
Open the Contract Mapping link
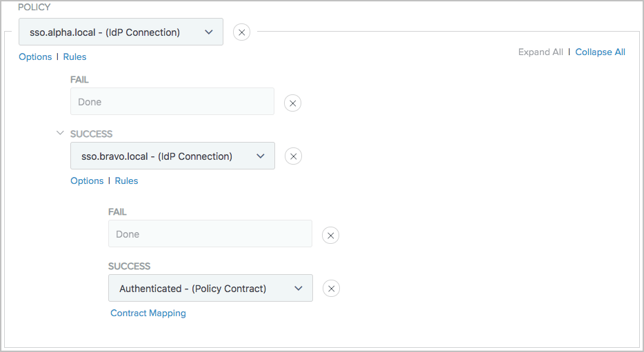tap(148, 313)
